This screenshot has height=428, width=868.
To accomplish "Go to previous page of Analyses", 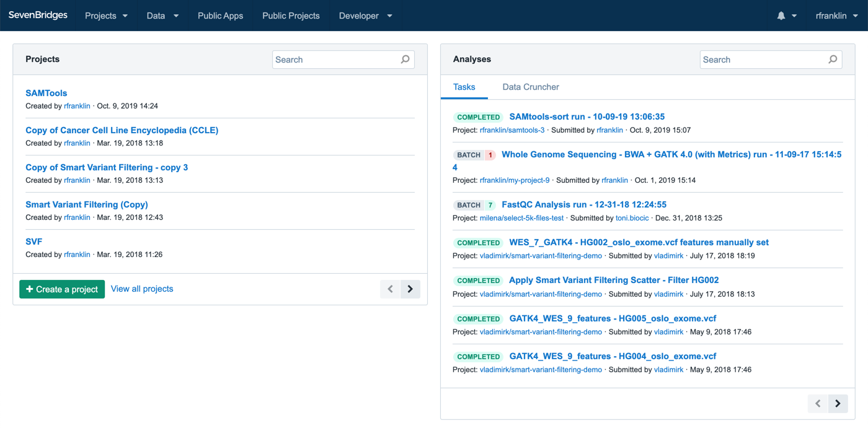I will coord(818,404).
